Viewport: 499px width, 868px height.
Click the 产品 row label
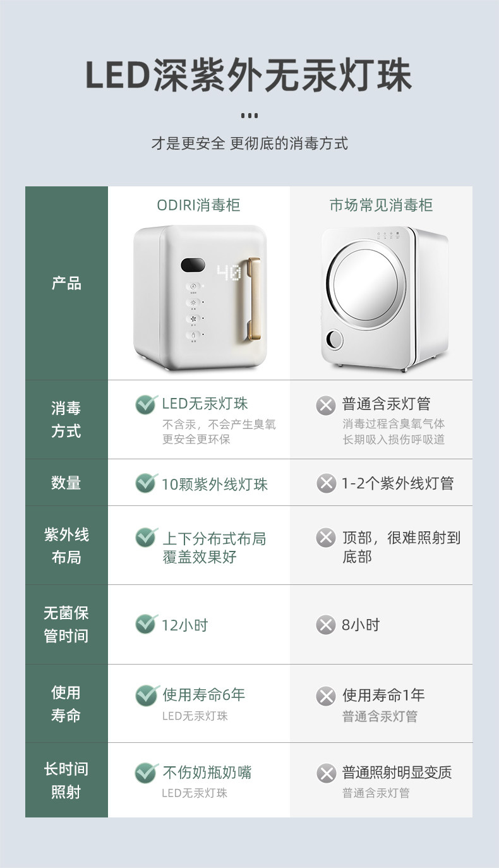tap(66, 283)
